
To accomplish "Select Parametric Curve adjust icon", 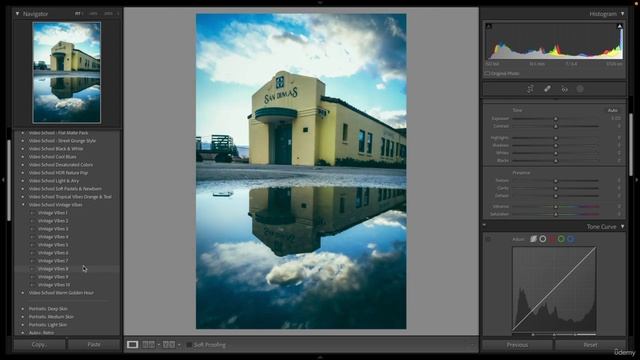I will [533, 239].
